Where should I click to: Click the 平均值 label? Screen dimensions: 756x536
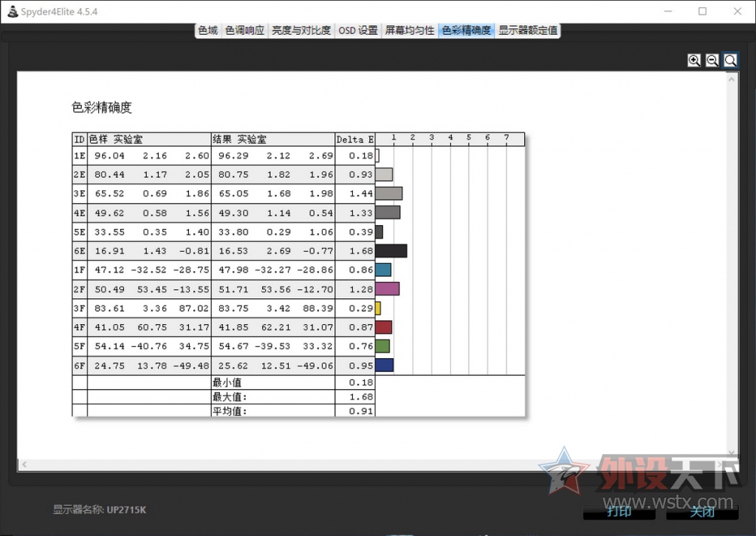(x=230, y=411)
